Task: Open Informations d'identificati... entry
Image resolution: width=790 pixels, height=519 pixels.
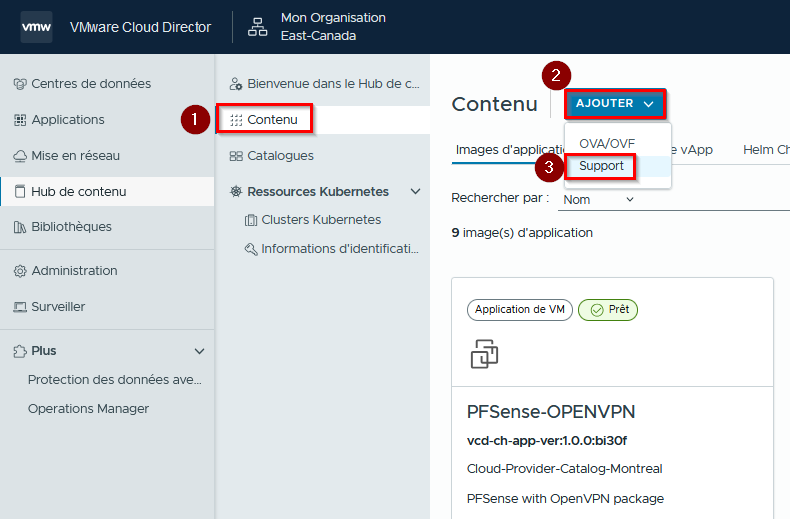Action: (340, 249)
